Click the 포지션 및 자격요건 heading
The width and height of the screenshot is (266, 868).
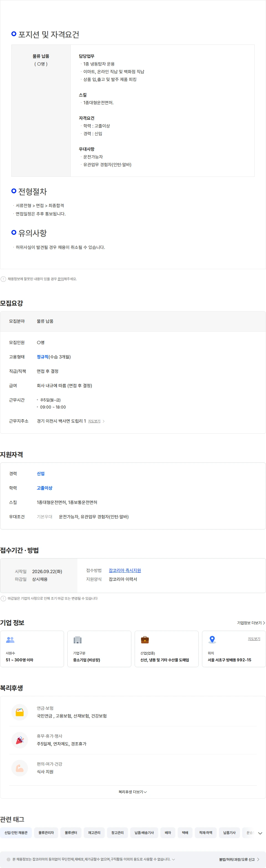tap(48, 34)
